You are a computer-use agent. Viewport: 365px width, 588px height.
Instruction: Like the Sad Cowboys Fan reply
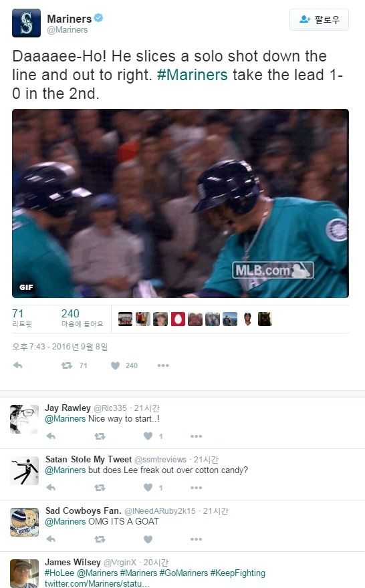click(148, 539)
